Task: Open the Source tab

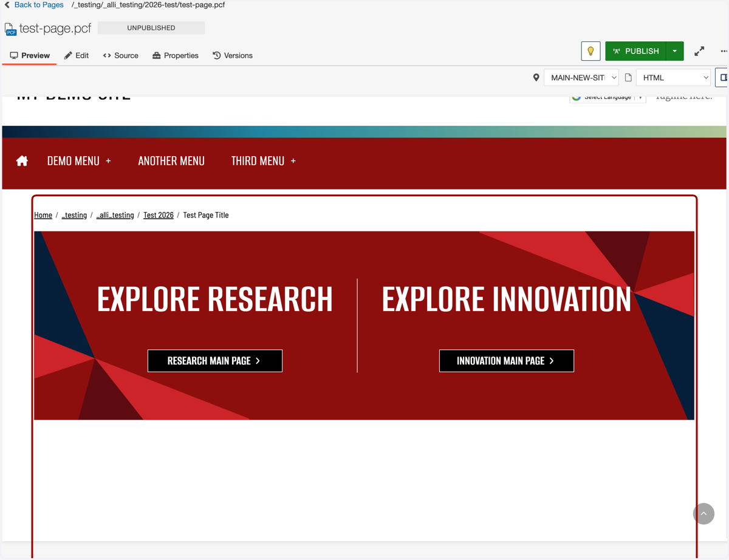Action: pyautogui.click(x=120, y=55)
